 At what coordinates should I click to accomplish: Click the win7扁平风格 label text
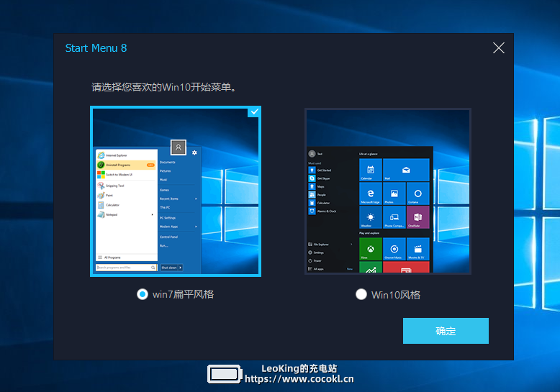pyautogui.click(x=184, y=294)
